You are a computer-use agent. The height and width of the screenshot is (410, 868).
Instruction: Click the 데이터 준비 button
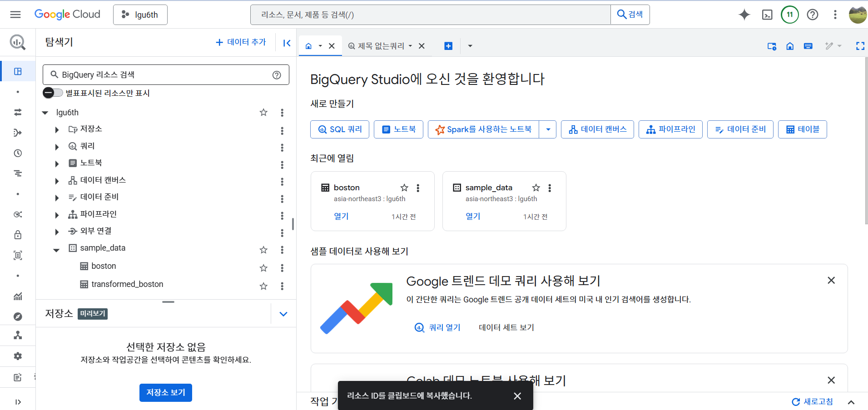740,129
